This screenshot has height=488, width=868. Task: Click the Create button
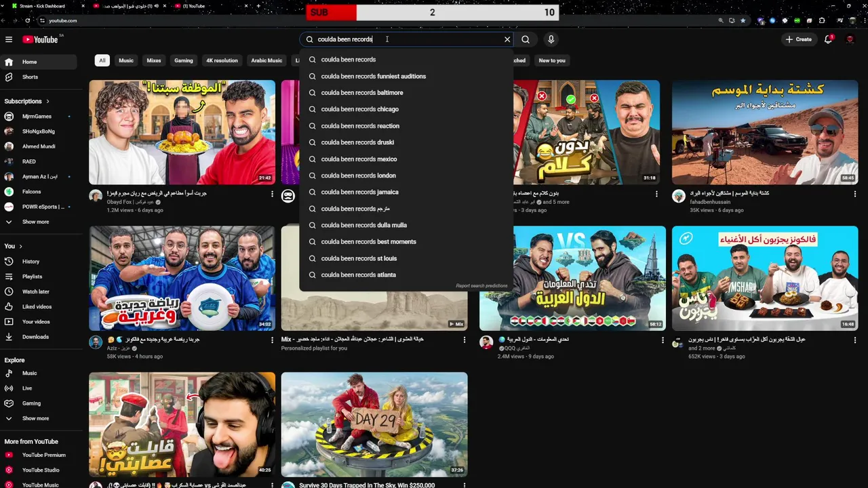(799, 39)
